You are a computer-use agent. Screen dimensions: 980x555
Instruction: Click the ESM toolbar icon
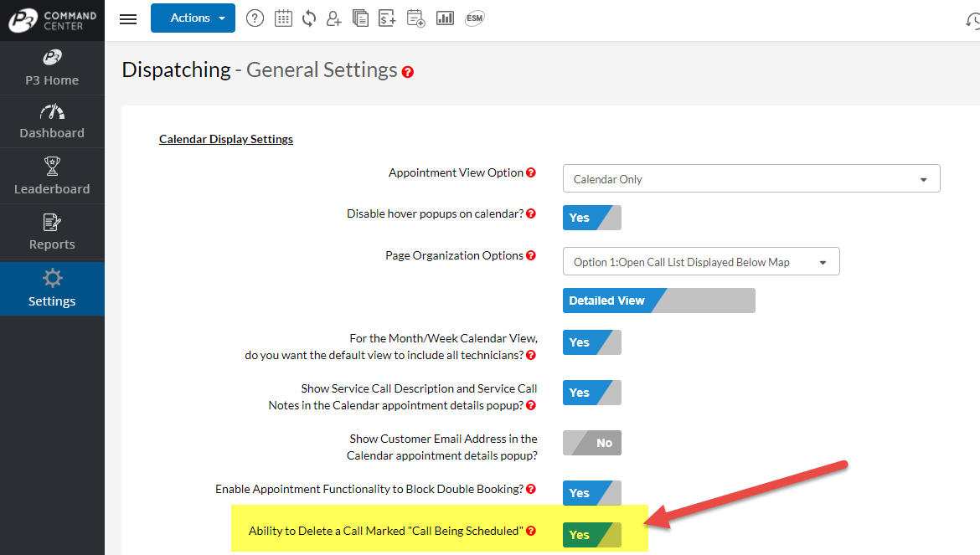474,18
